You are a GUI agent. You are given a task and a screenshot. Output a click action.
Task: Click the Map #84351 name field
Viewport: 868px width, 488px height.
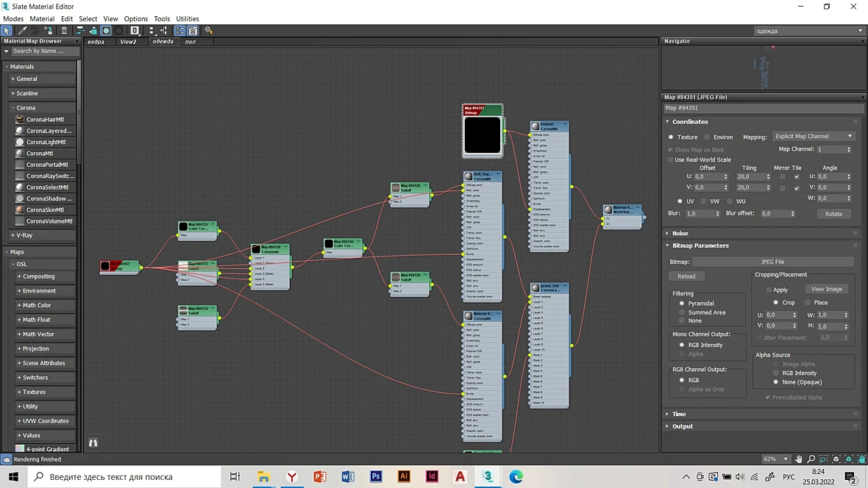[763, 109]
